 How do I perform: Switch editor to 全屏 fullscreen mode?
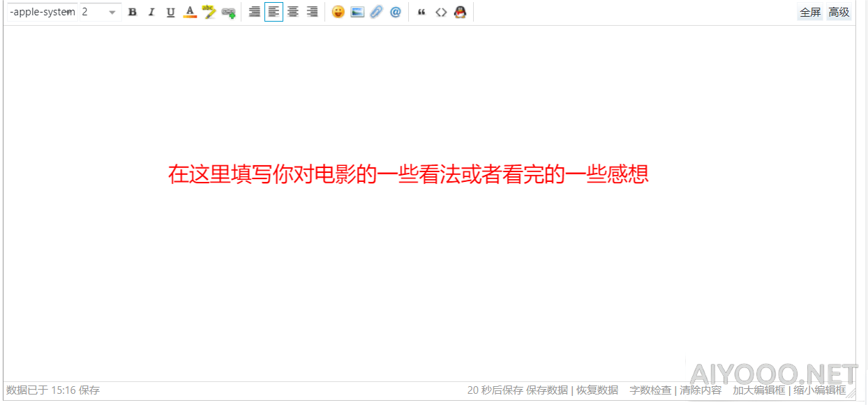click(x=810, y=12)
